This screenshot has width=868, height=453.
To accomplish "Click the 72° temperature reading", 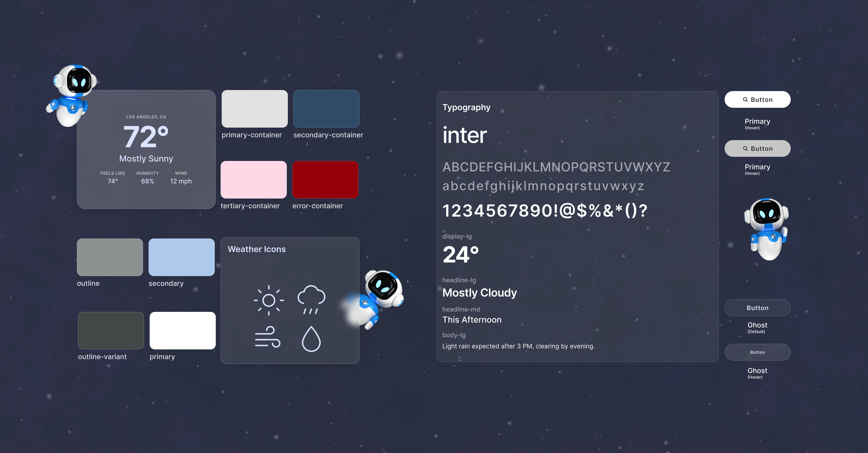I will pos(146,137).
